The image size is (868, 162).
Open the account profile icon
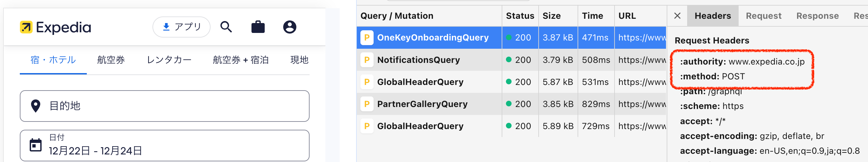click(289, 27)
